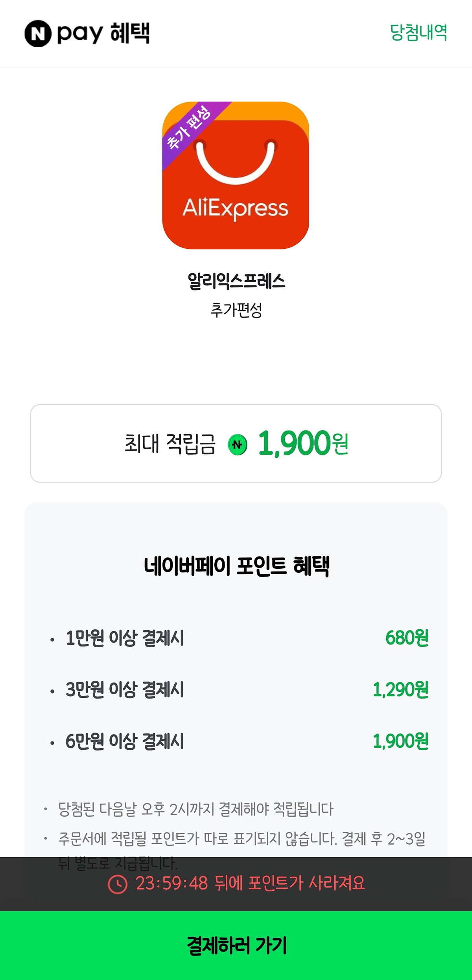Select the 6만원 이상 결제시 row

click(x=236, y=741)
